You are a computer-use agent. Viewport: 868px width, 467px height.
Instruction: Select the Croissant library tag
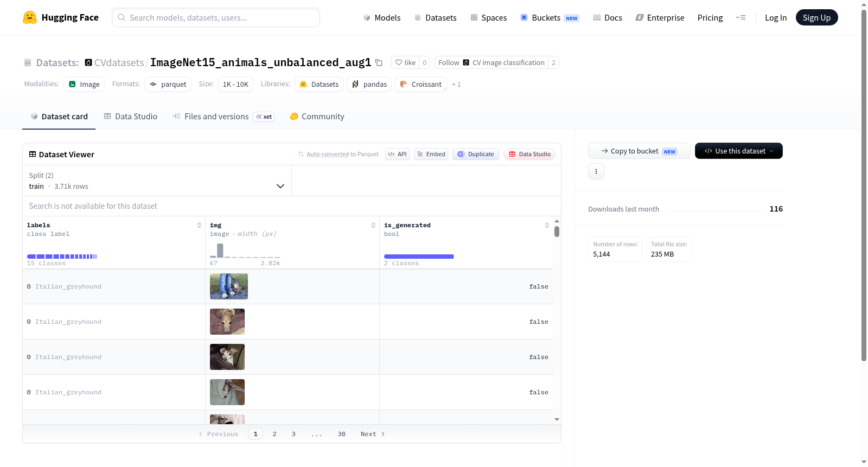(x=421, y=84)
